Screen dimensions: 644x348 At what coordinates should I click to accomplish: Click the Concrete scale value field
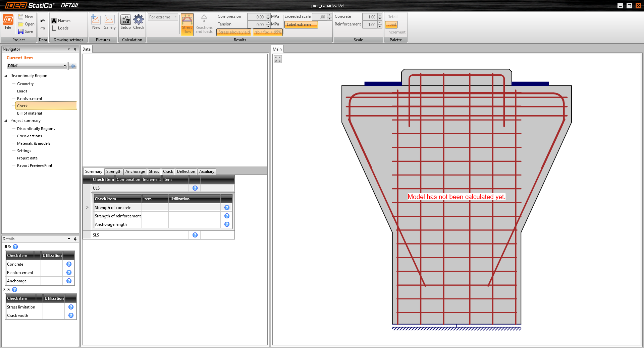click(370, 17)
